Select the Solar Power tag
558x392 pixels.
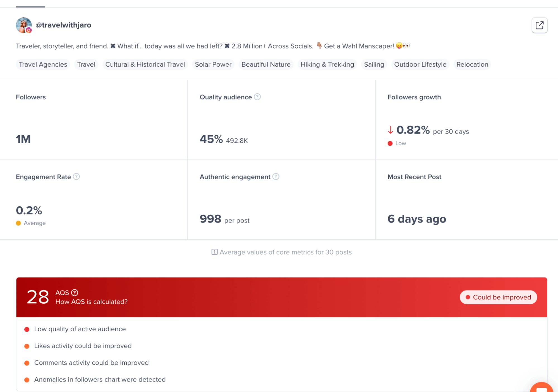pyautogui.click(x=213, y=64)
